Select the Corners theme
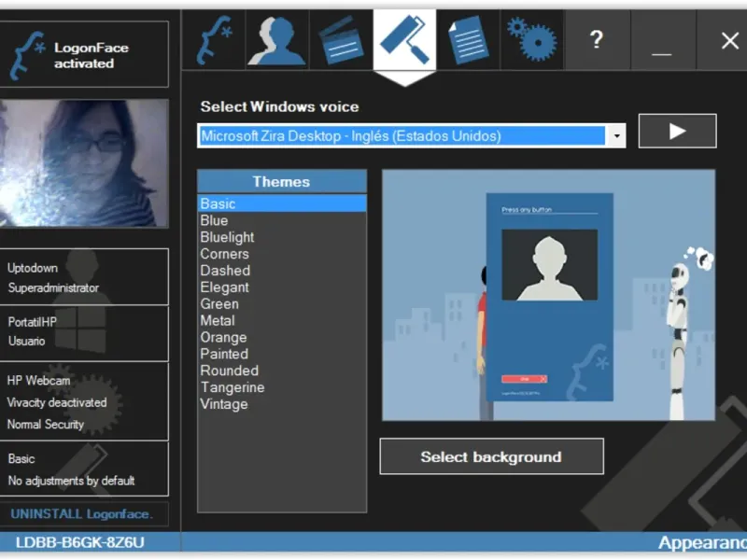The width and height of the screenshot is (747, 560). click(x=282, y=254)
